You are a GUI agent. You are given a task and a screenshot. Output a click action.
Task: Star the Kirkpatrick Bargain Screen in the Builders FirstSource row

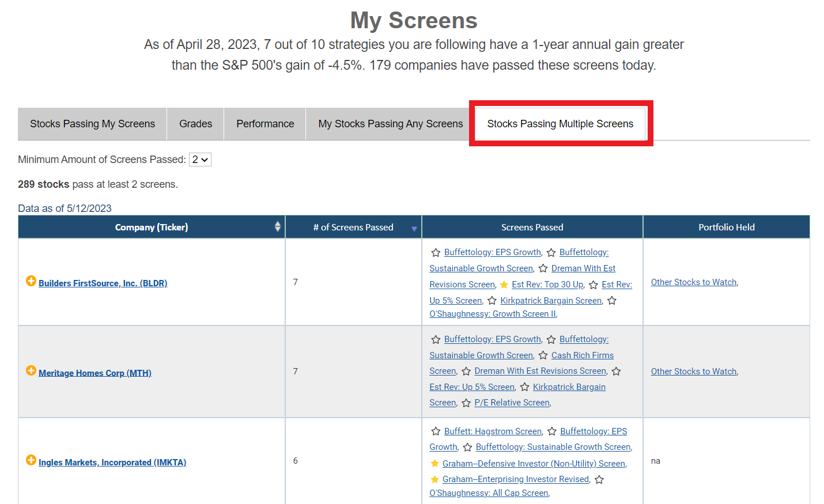492,301
